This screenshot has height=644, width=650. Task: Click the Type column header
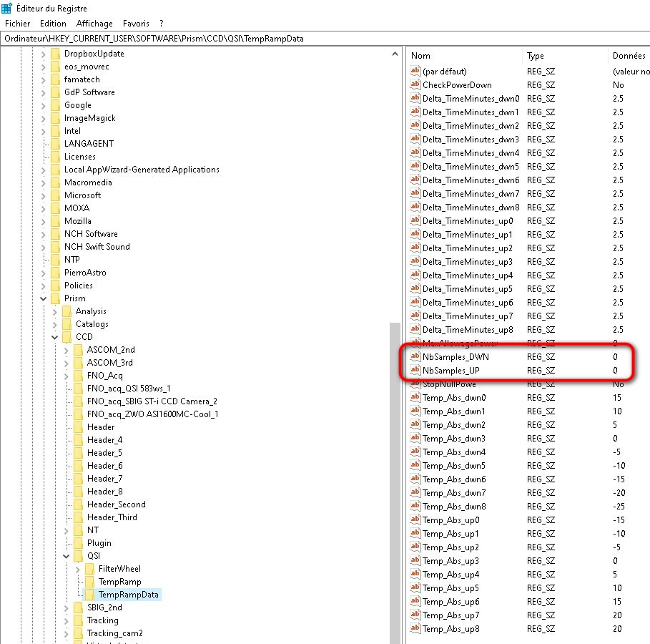565,56
